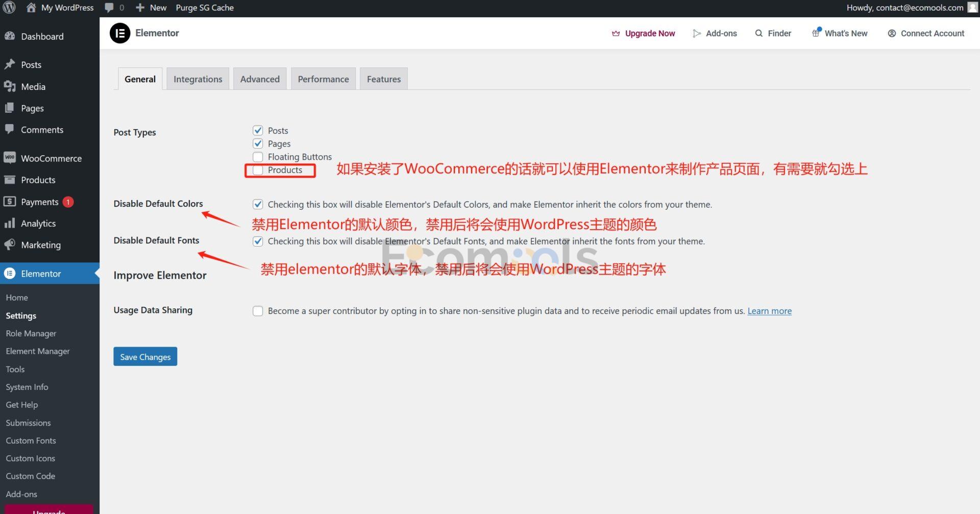Open the Submissions submenu item
The width and height of the screenshot is (980, 514).
coord(28,423)
